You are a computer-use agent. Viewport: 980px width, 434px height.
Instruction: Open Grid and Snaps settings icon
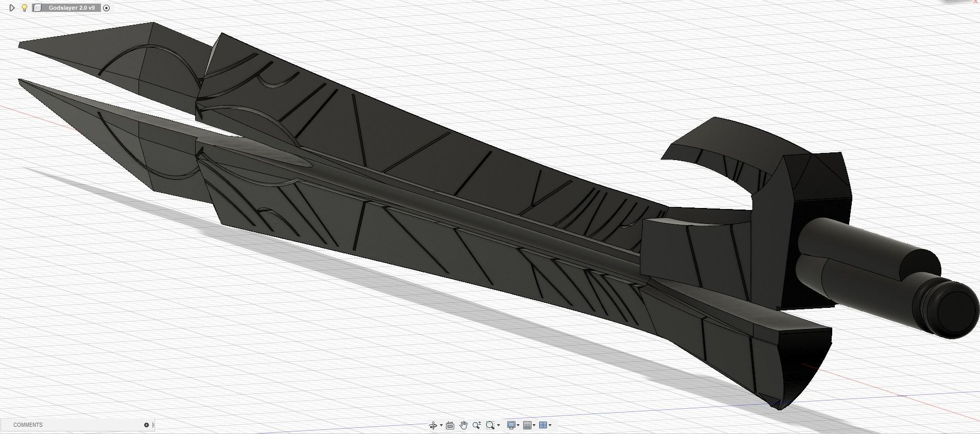[527, 425]
